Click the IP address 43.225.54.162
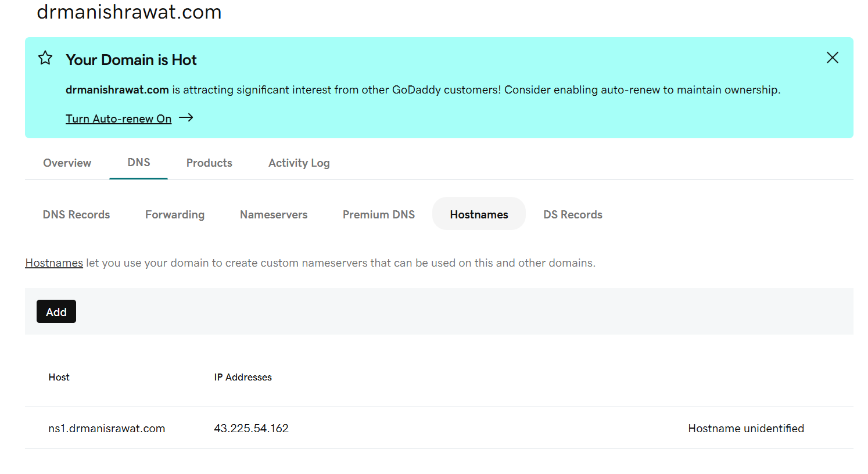Viewport: 868px width, 474px height. 251,428
